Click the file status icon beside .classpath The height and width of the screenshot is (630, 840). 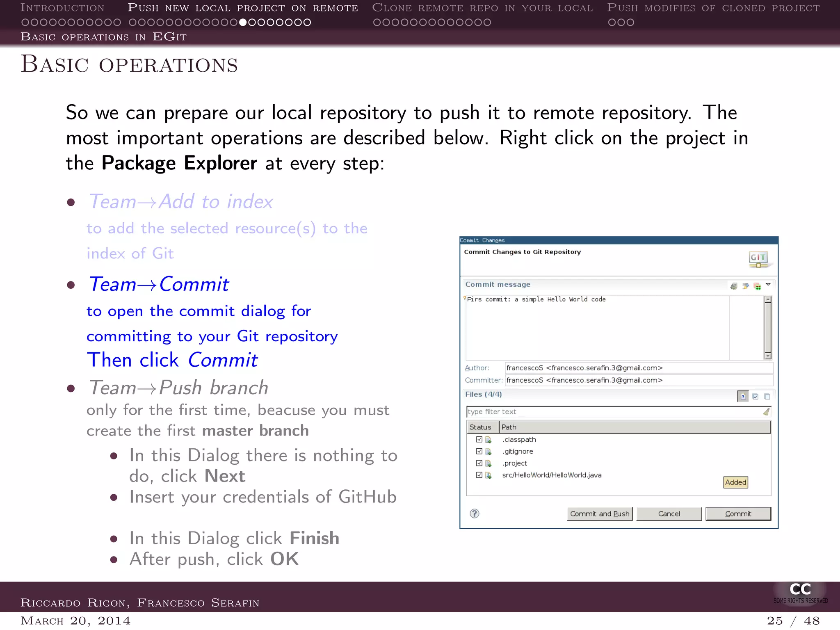488,440
